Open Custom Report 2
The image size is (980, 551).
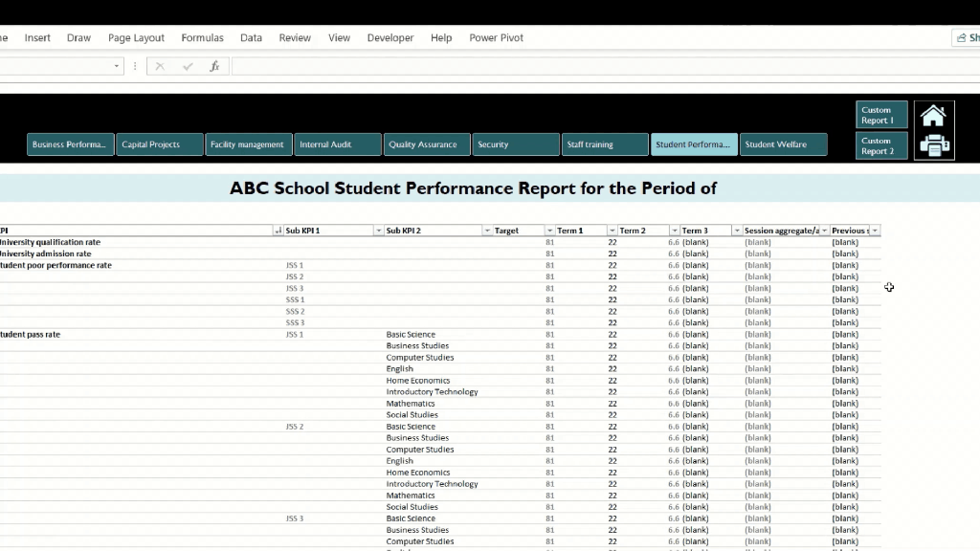click(x=881, y=145)
